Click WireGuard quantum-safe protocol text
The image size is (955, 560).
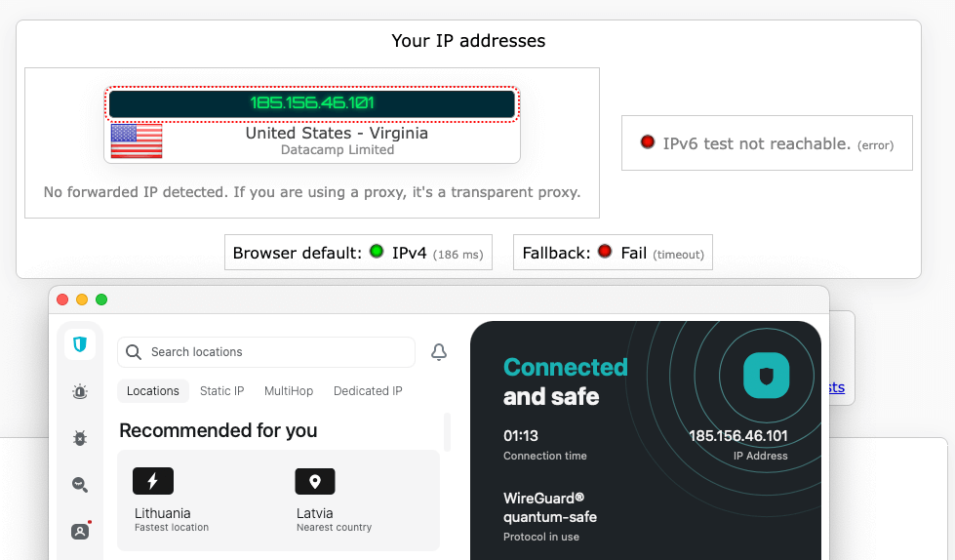(550, 507)
